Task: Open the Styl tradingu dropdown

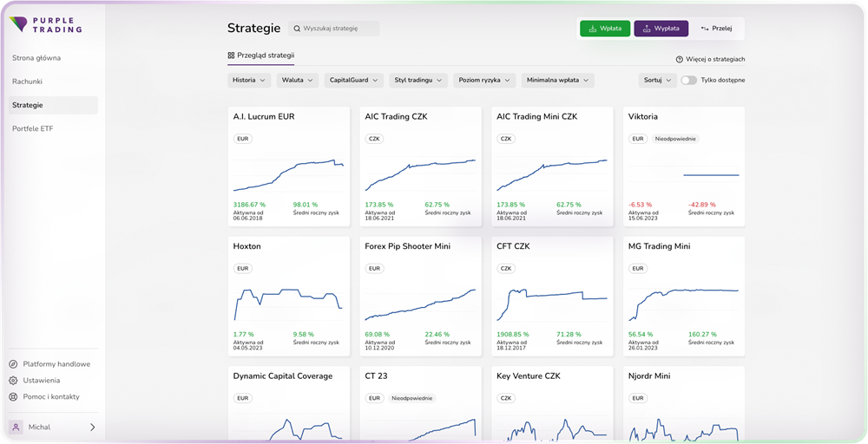Action: point(418,80)
